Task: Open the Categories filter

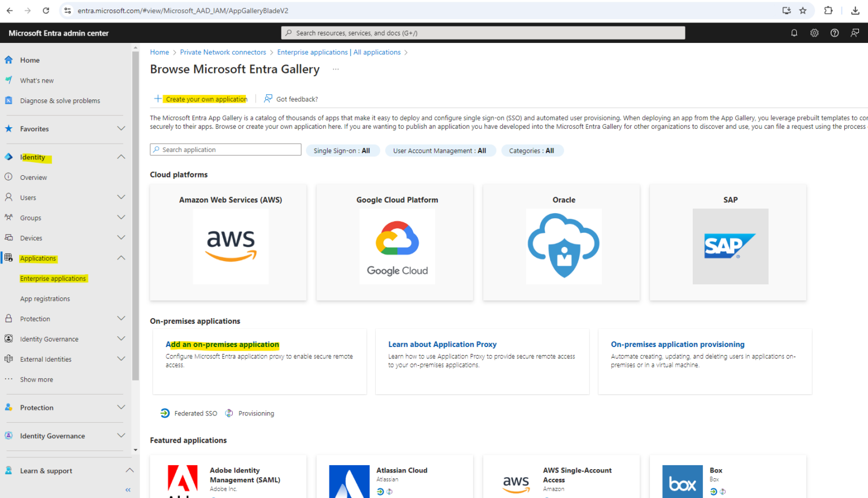Action: click(x=531, y=151)
